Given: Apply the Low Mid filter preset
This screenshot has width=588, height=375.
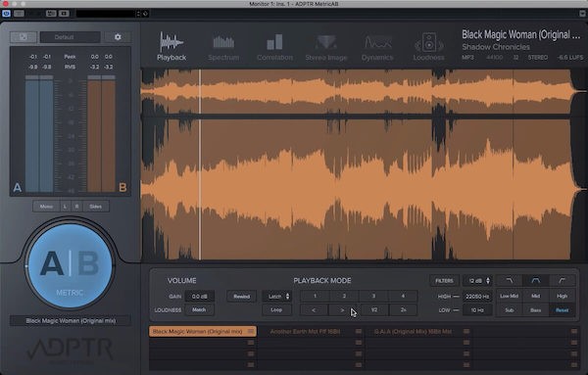Looking at the screenshot, I should coord(509,296).
